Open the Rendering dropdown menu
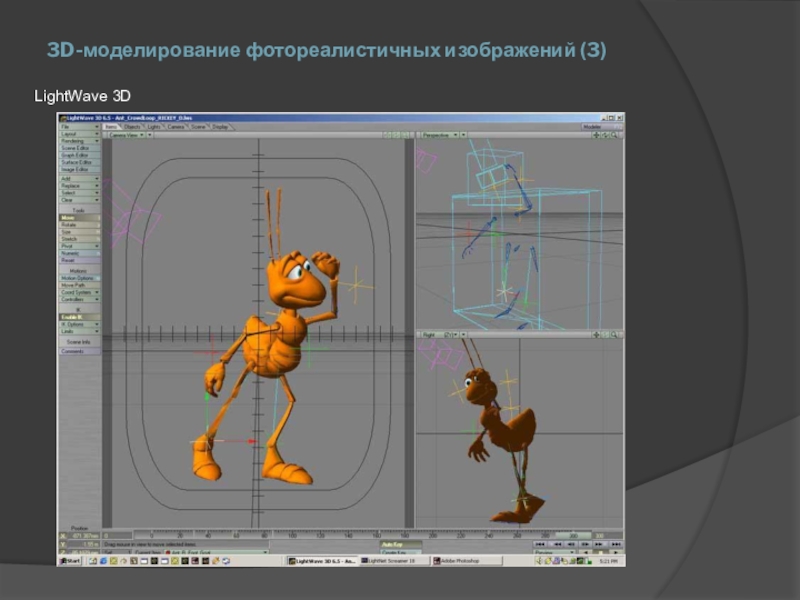 point(80,141)
